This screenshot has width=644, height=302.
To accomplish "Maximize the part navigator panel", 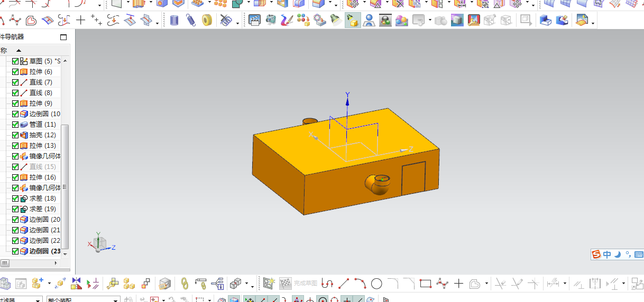I will click(64, 37).
